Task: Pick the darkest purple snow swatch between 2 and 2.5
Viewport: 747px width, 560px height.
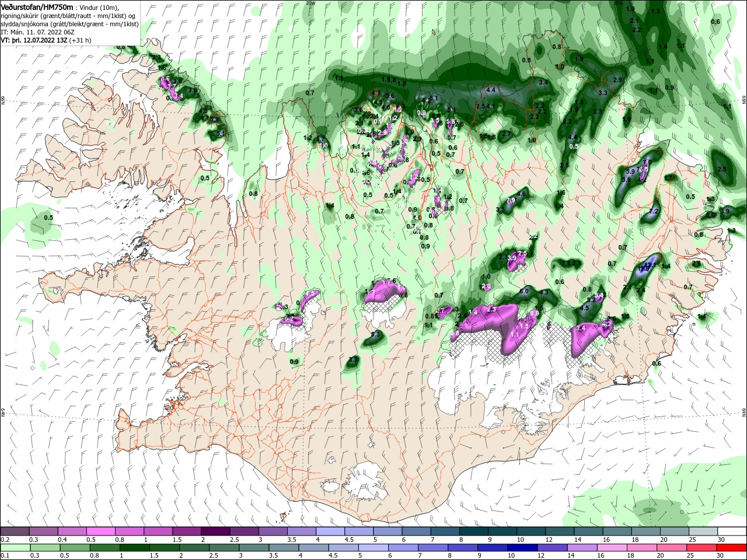Action: click(215, 531)
